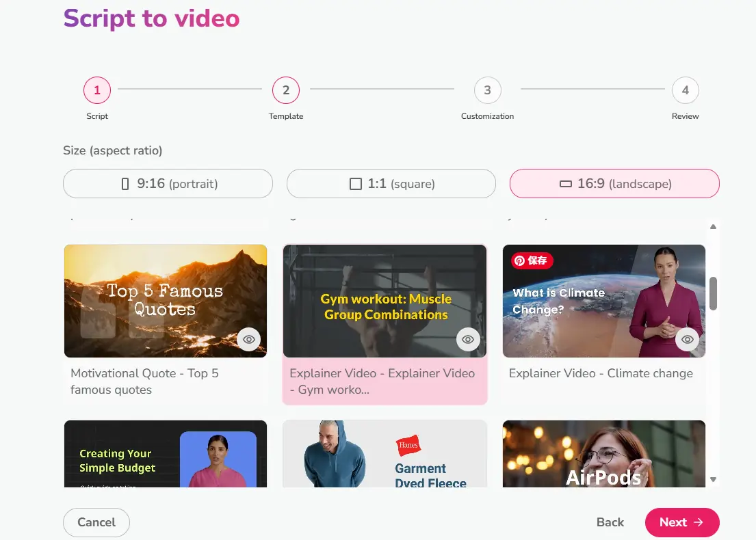Preview the Top 5 Famous Quotes template
The height and width of the screenshot is (540, 756).
[249, 339]
